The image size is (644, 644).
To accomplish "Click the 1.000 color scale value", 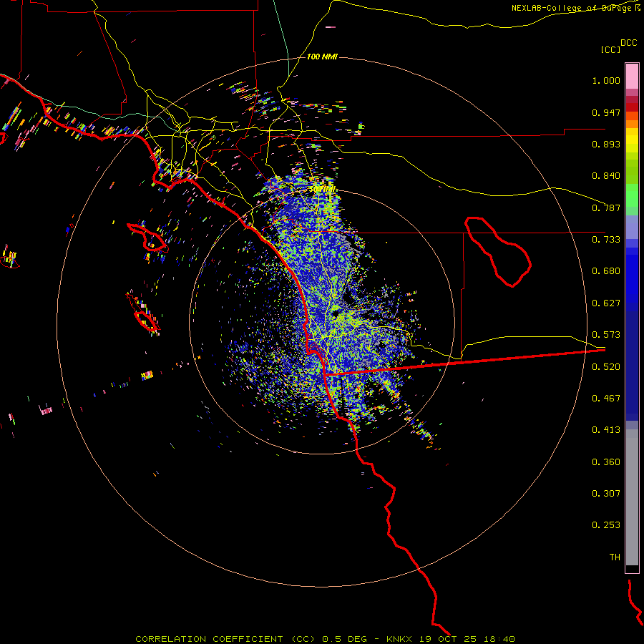I will click(x=606, y=80).
